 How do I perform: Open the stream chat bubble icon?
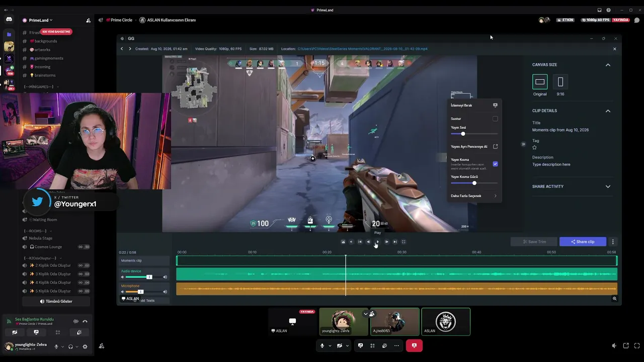coord(636,20)
